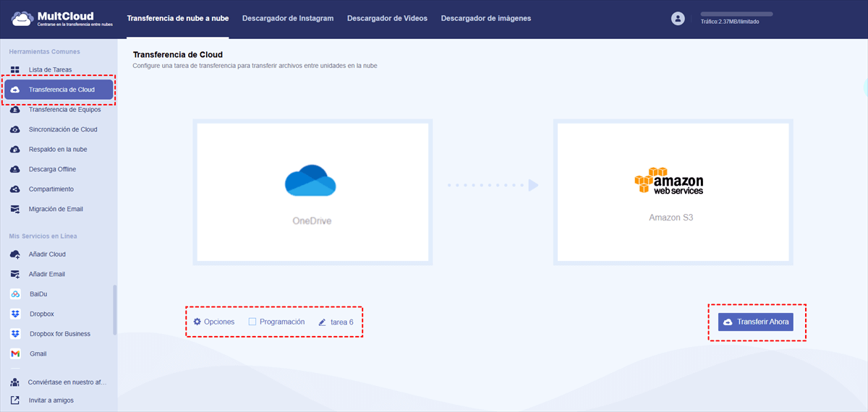Open the user account avatar icon
This screenshot has height=412, width=868.
click(678, 19)
